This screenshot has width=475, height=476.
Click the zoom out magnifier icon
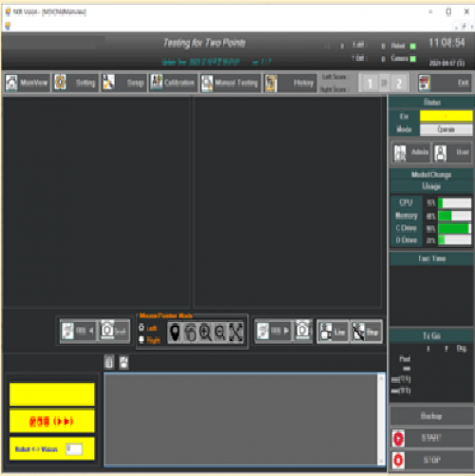click(x=220, y=333)
